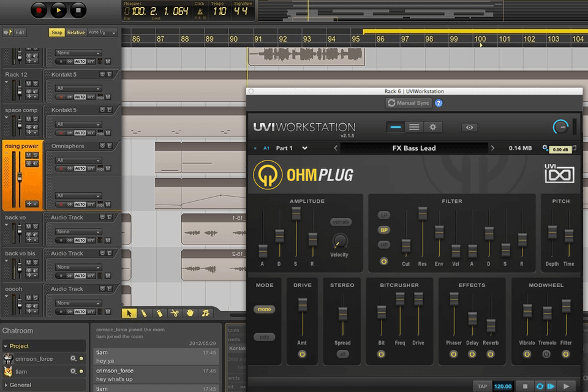Mute the Rack 12 track
The height and width of the screenshot is (392, 588).
tap(29, 83)
